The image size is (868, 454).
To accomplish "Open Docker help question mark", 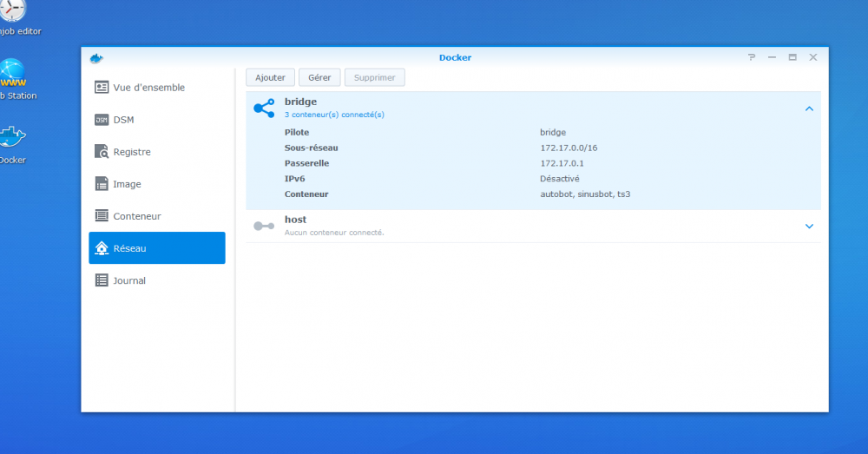I will click(751, 57).
